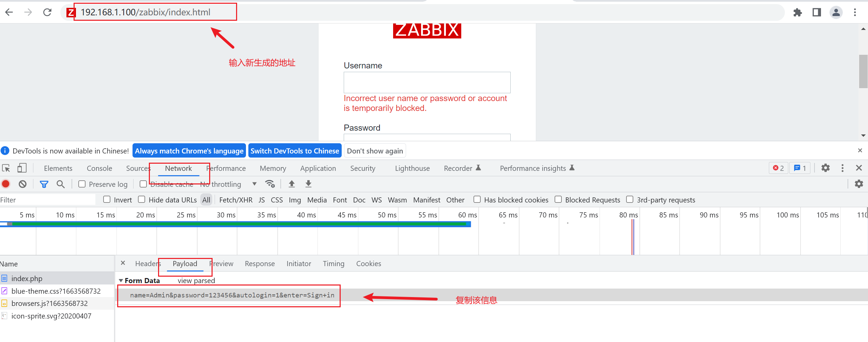Image resolution: width=868 pixels, height=342 pixels.
Task: Filter requests by CSS type
Action: coord(277,200)
